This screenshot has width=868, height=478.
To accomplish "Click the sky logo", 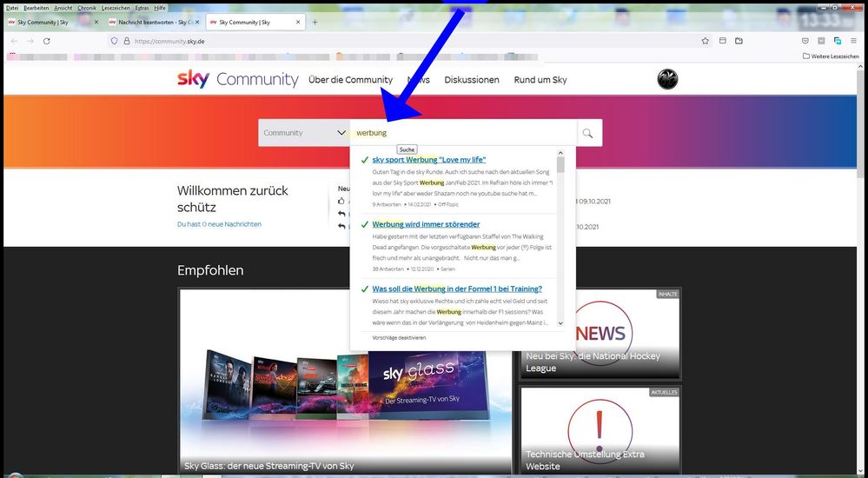I will coord(193,78).
